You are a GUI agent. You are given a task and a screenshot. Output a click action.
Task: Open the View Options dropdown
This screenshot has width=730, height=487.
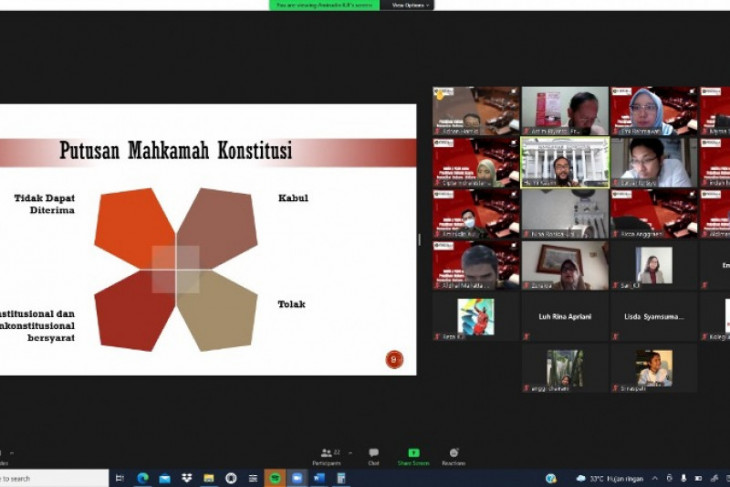coord(410,5)
